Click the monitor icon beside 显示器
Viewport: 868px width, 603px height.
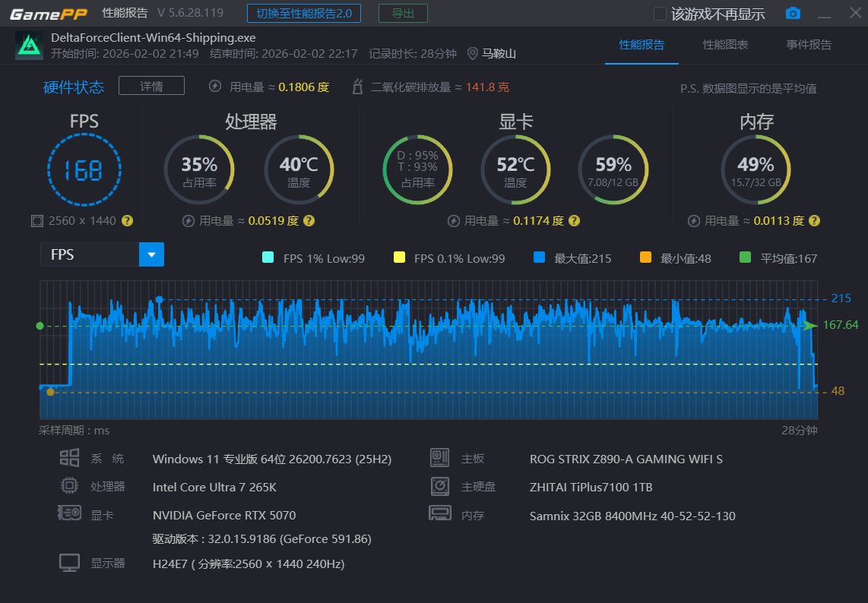[x=70, y=563]
